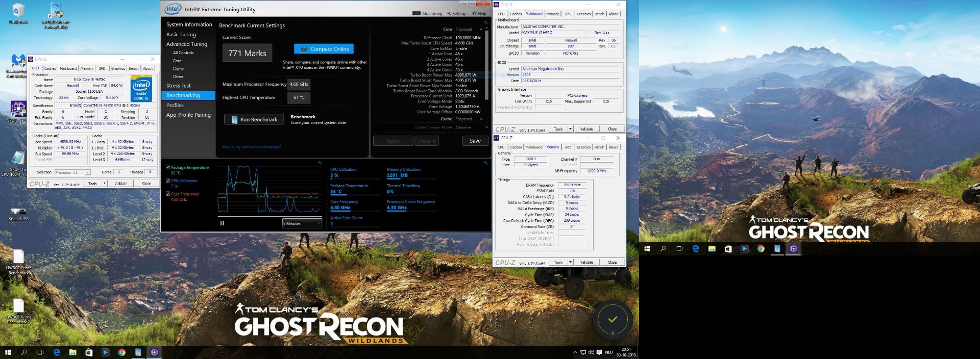Uncheck CPU Utilization graph checkbox
Image resolution: width=980 pixels, height=359 pixels.
pos(168,181)
